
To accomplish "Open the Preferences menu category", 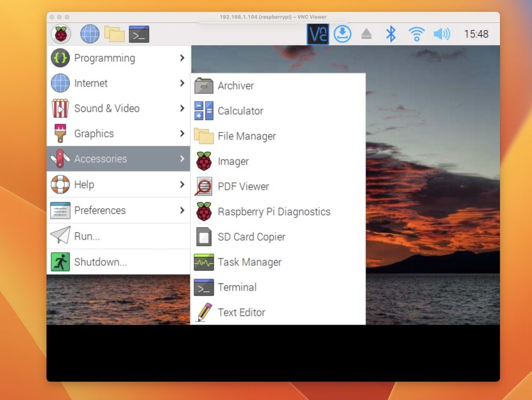I will [x=118, y=210].
